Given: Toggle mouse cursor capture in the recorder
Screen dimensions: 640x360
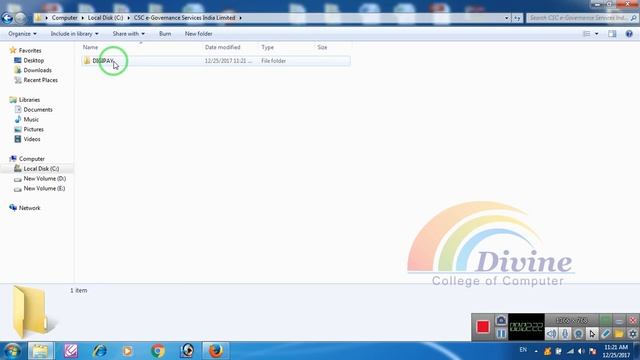Looking at the screenshot, I should [592, 333].
